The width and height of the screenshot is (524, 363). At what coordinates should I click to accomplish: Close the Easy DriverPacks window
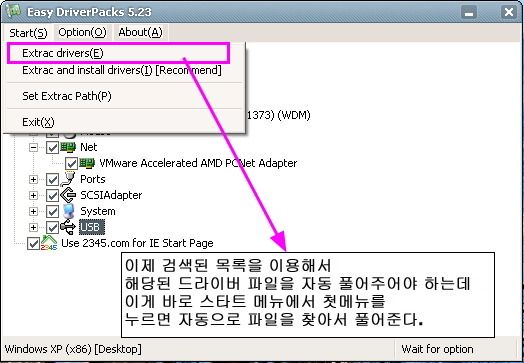tap(509, 12)
